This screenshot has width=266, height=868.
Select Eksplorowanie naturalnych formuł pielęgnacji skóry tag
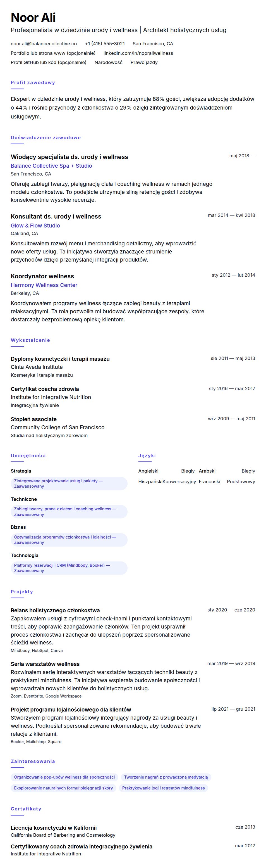point(63,788)
